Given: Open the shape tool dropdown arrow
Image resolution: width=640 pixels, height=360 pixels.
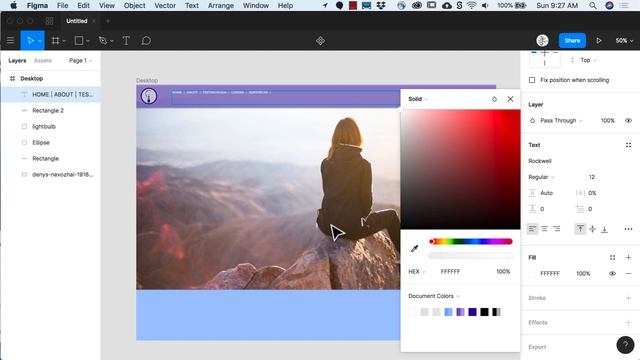Looking at the screenshot, I should click(88, 41).
